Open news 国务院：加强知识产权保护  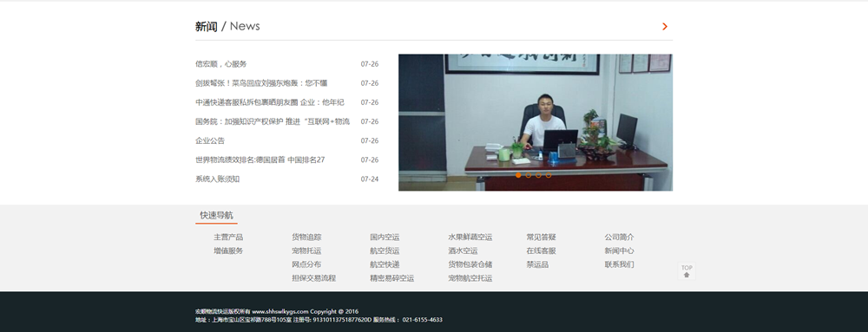click(273, 121)
